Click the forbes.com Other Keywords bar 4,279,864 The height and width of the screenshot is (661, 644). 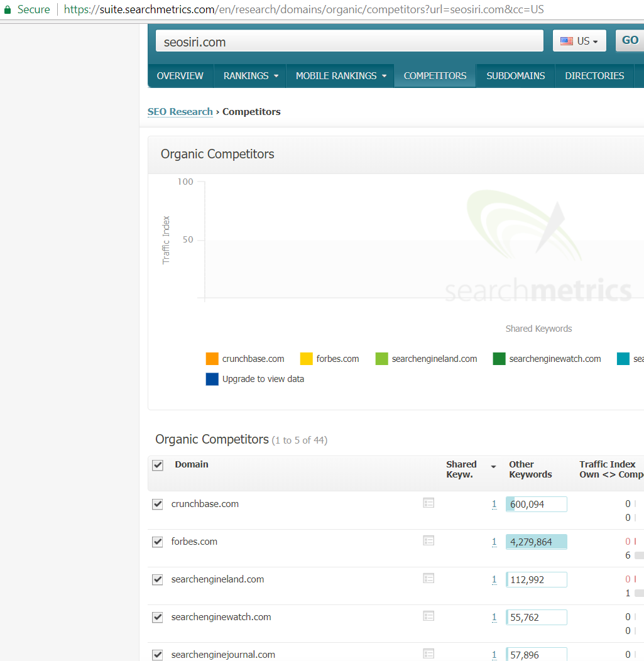(536, 542)
